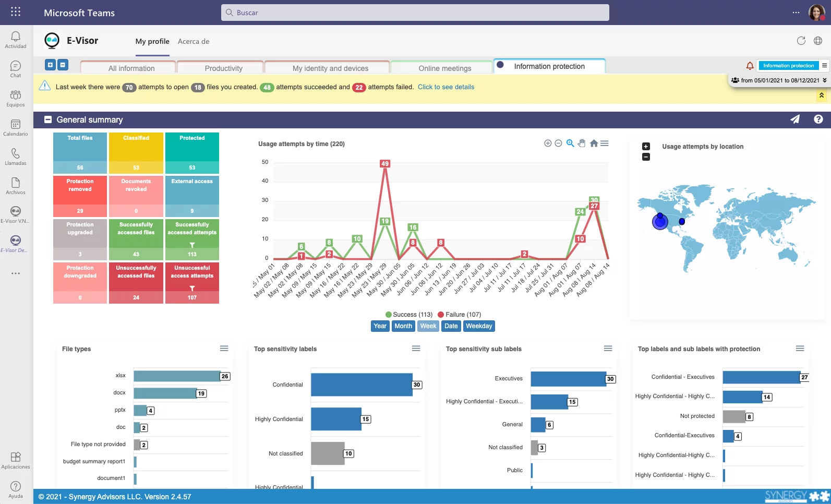831x504 pixels.
Task: Open Archivos in the sidebar
Action: pyautogui.click(x=16, y=186)
